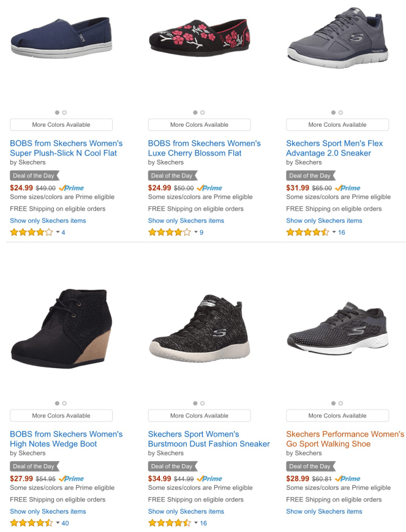Show only Skechers items under Flex Advantage Sneaker
Screen dimensions: 406x532
tap(324, 220)
